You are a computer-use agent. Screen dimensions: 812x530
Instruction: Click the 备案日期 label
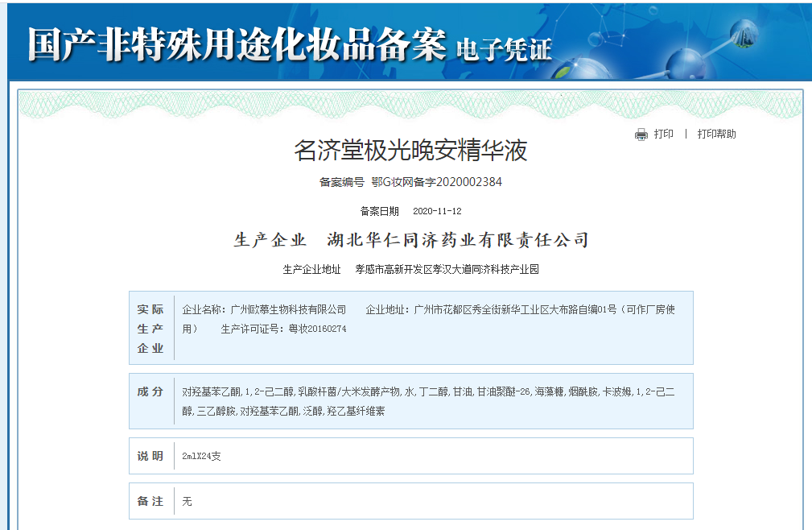tap(380, 211)
